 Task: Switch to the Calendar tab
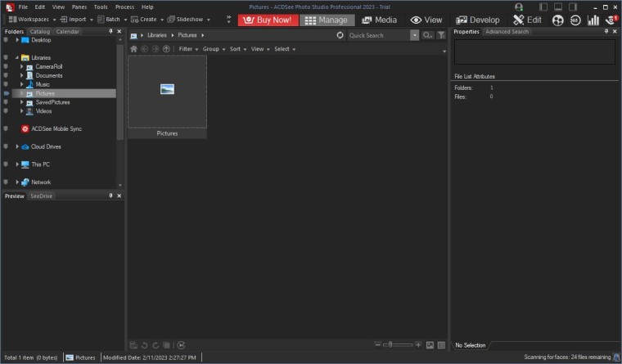[67, 31]
